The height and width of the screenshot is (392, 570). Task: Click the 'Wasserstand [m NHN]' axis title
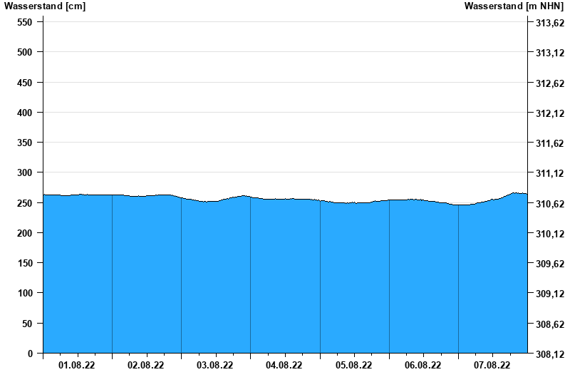click(514, 6)
